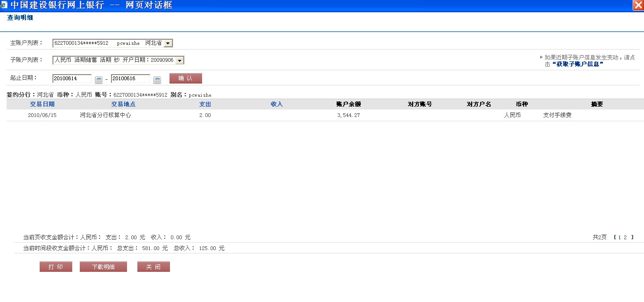
Task: Open the calendar picker for the end date
Action: (157, 80)
